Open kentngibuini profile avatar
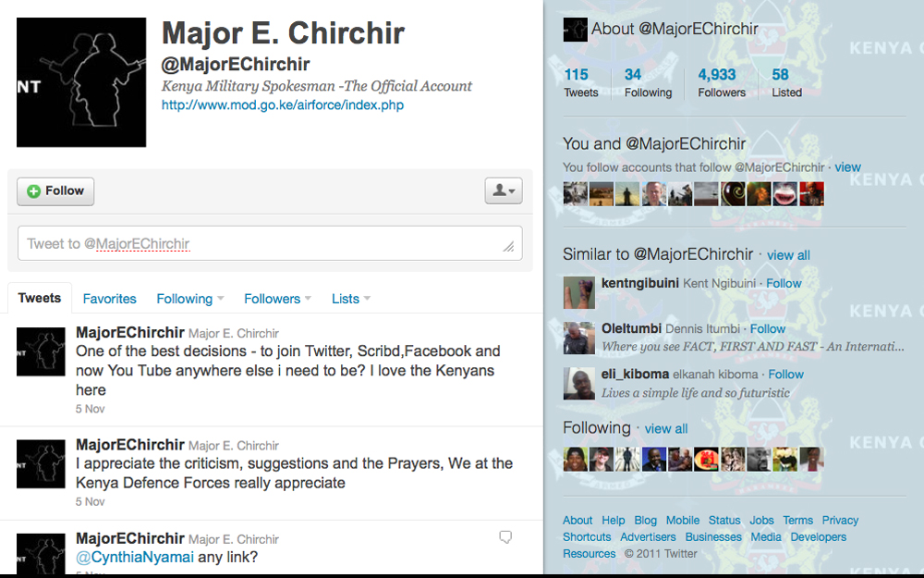The height and width of the screenshot is (578, 924). click(578, 292)
